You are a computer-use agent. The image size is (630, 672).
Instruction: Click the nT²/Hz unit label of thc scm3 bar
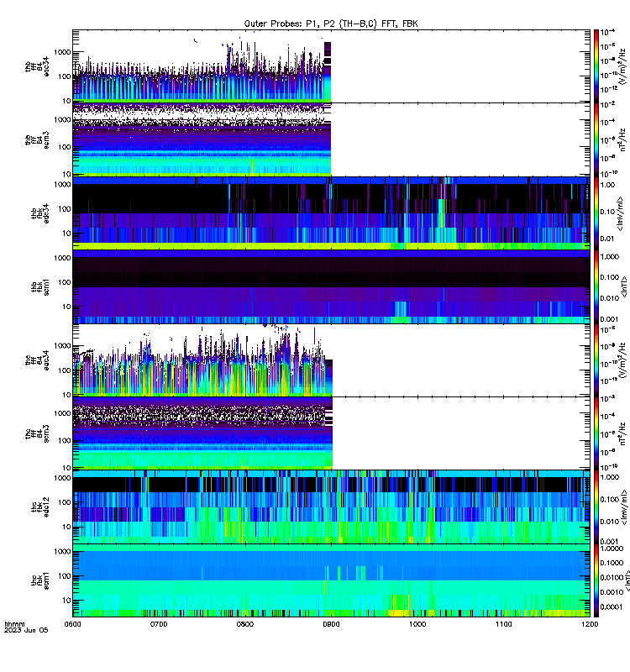click(622, 433)
